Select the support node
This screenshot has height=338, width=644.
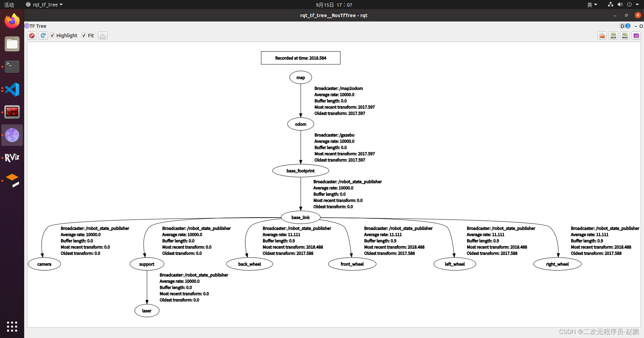147,264
